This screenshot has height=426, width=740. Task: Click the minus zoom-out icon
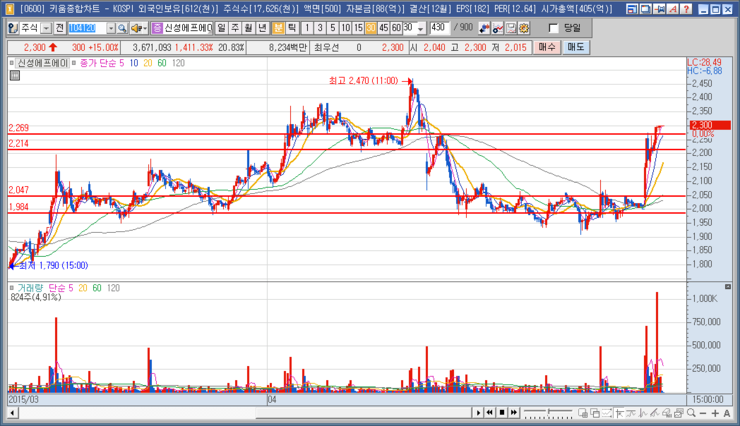[703, 413]
